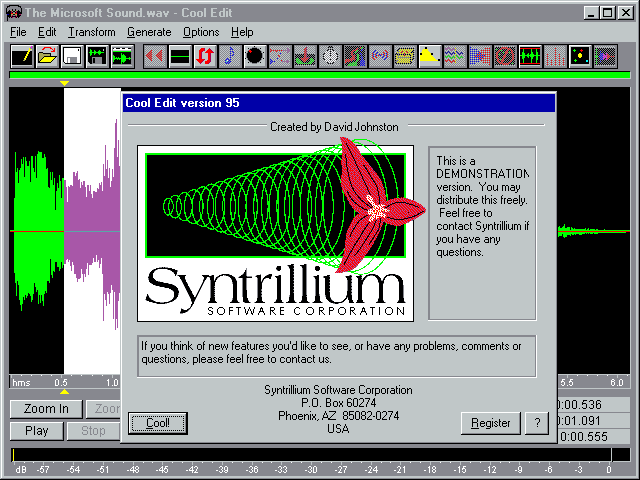The height and width of the screenshot is (480, 640).
Task: Open the Generate menu
Action: pos(149,32)
